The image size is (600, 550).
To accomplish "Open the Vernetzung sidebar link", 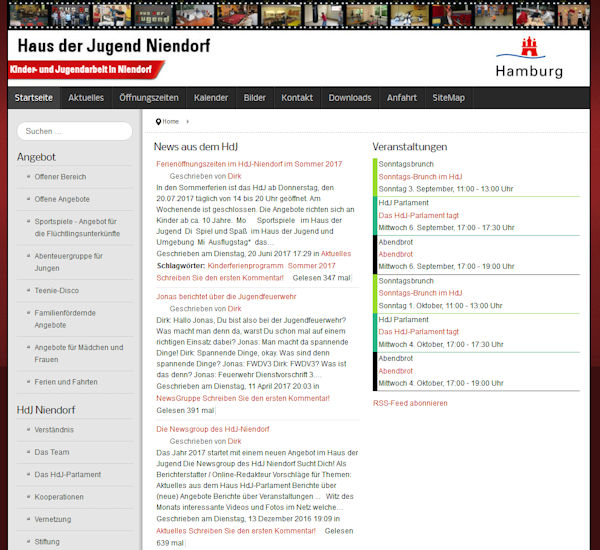I will tap(53, 519).
